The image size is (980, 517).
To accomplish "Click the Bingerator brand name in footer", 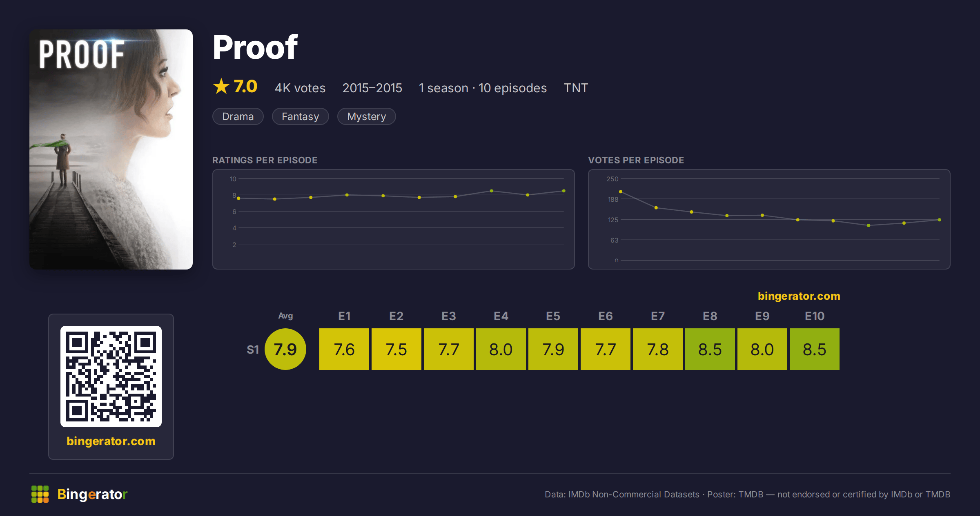I will click(x=92, y=494).
